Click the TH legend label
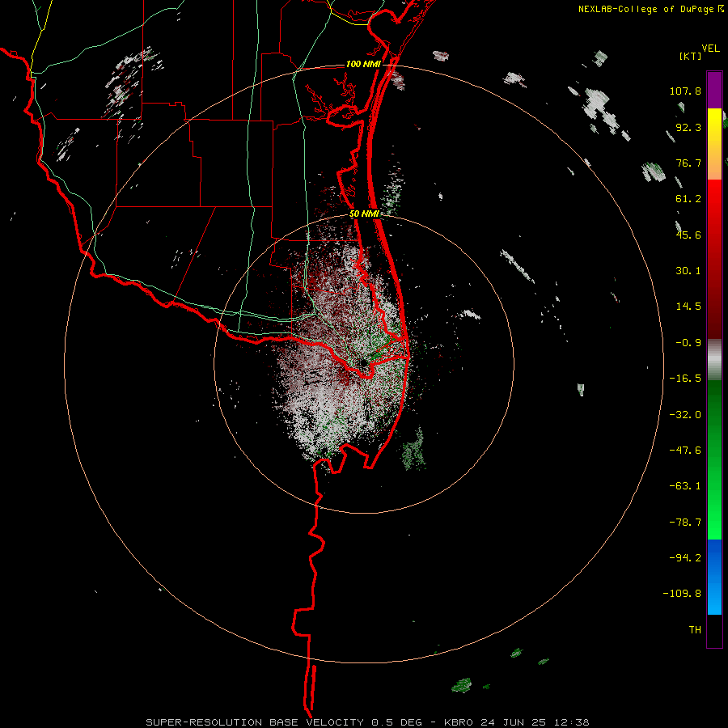The width and height of the screenshot is (728, 728). [695, 629]
